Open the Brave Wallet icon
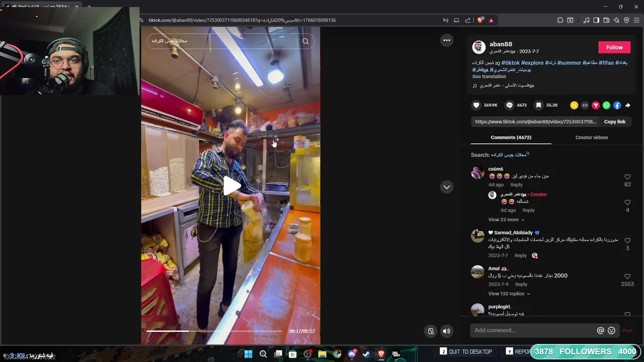Viewport: 644px width, 362px height. (606, 20)
